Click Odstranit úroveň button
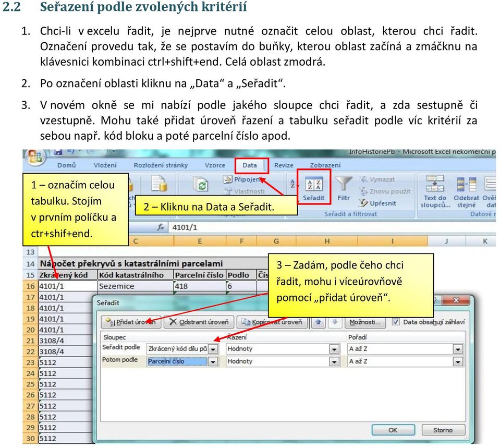The image size is (500, 448). 199,322
